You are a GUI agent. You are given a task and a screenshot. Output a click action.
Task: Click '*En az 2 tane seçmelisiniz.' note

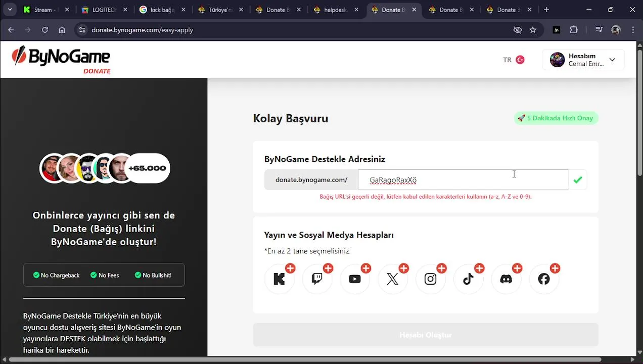(307, 251)
